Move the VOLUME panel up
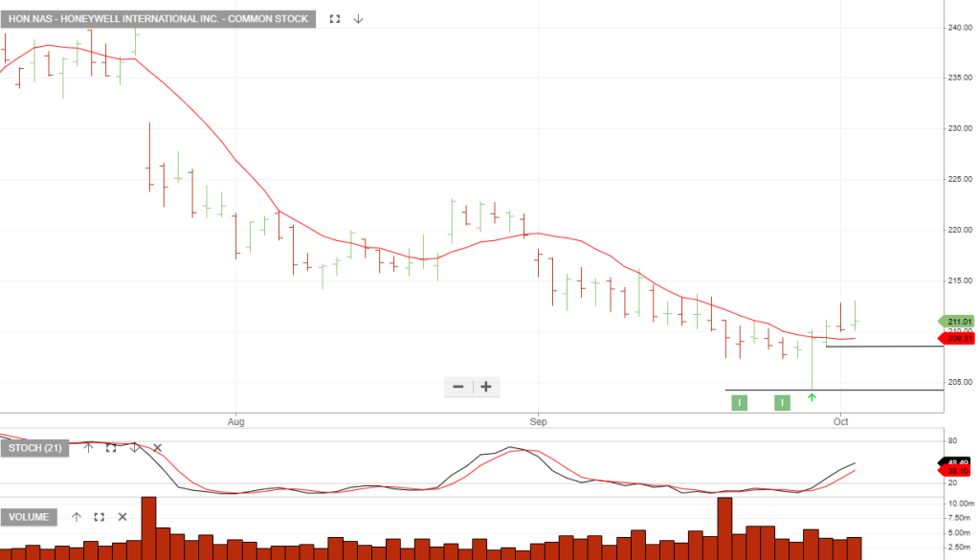The image size is (980, 560). click(77, 517)
